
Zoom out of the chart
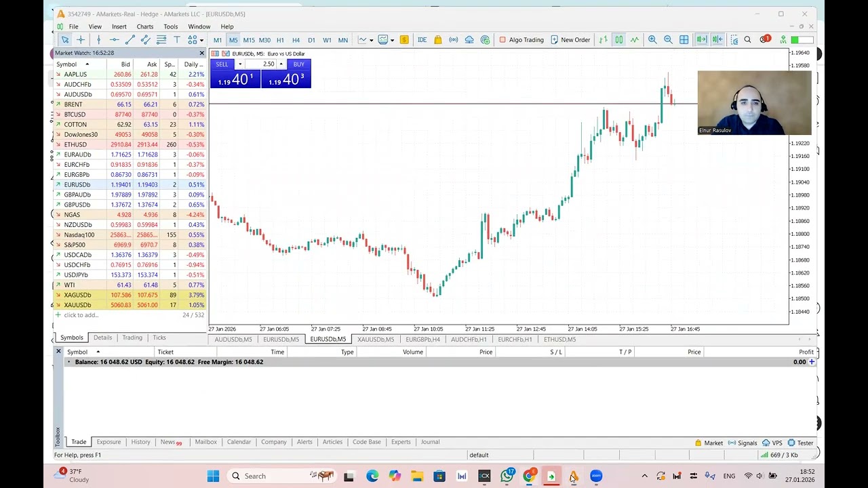click(668, 40)
